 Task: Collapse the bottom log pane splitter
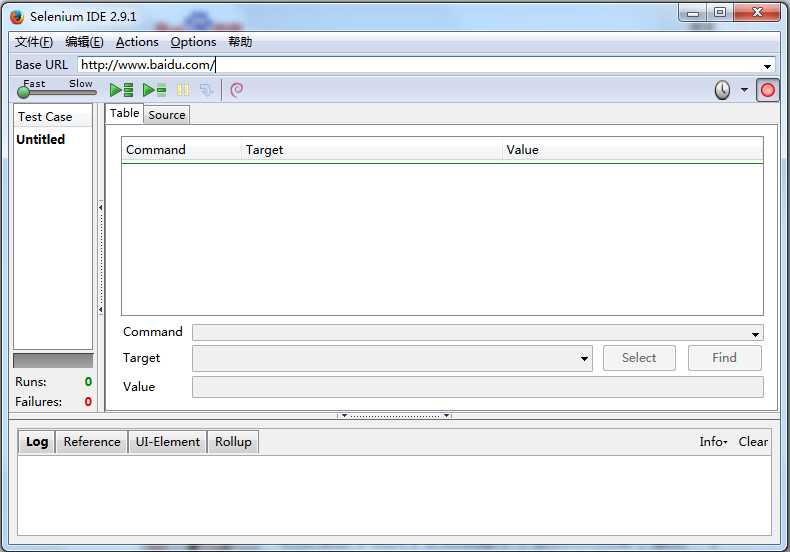point(394,416)
